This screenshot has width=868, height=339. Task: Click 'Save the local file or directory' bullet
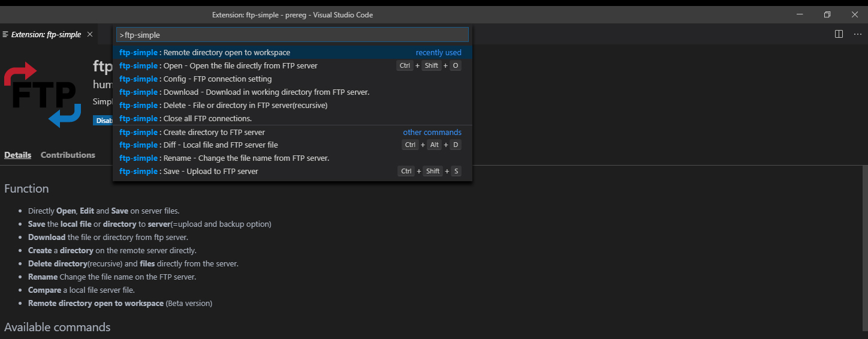pos(150,224)
